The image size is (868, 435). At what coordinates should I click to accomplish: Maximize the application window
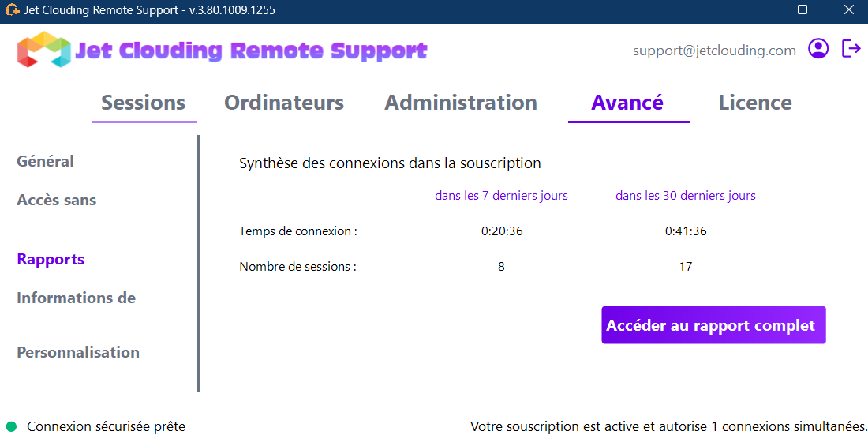point(803,10)
